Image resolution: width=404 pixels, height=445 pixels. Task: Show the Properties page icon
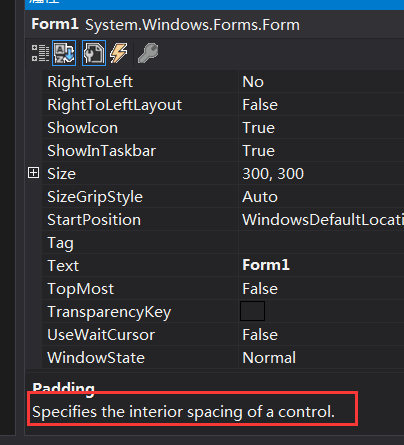point(94,53)
